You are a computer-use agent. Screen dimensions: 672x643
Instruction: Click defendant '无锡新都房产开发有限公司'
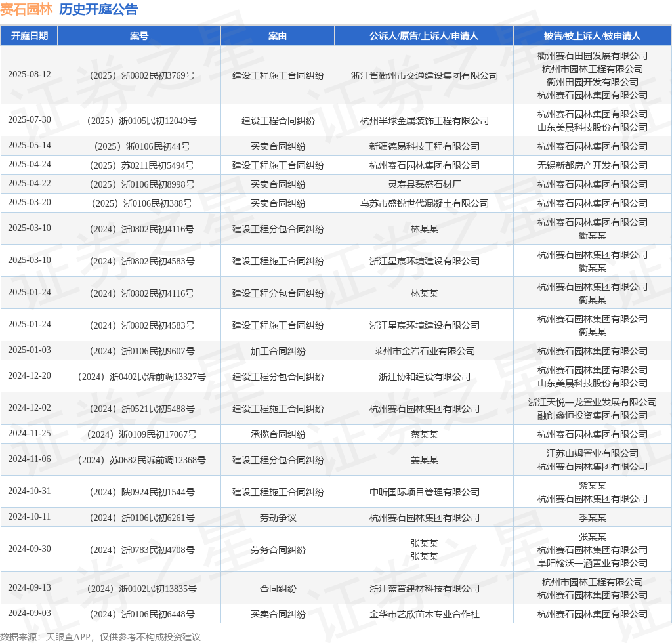[593, 165]
